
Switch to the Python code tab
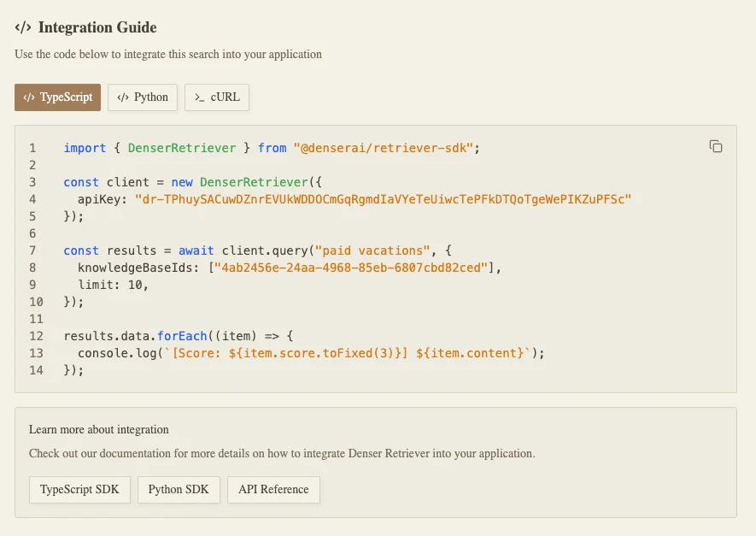click(143, 97)
